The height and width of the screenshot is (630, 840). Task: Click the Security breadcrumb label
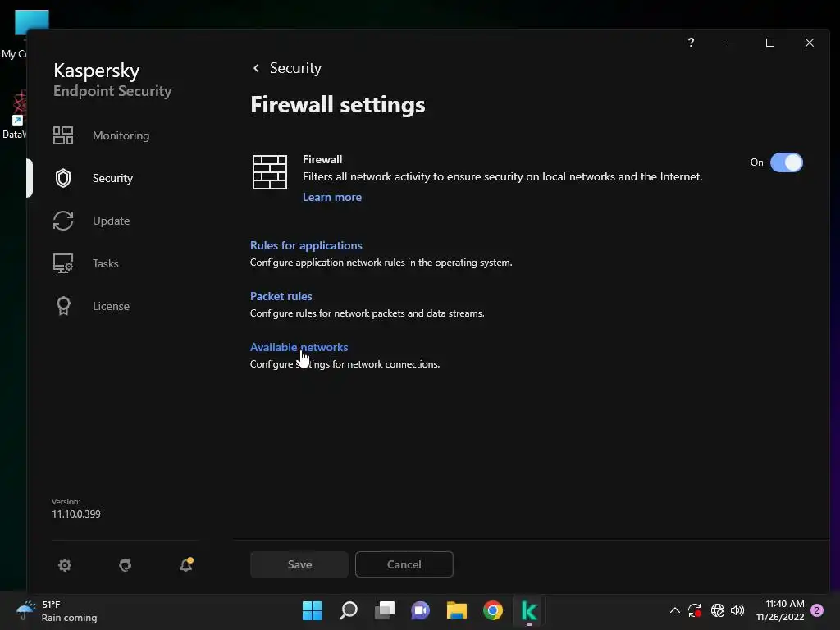click(295, 68)
